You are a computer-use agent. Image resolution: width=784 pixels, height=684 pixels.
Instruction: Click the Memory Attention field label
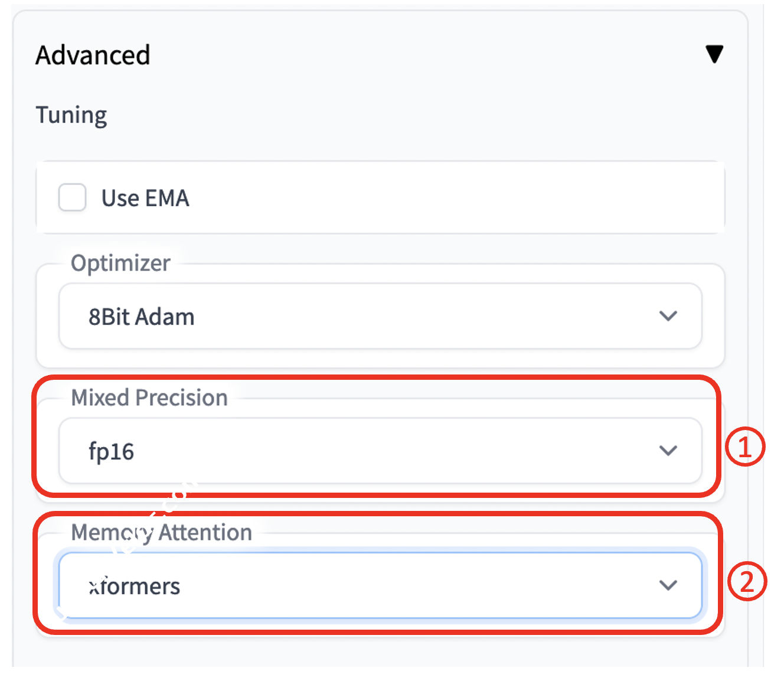pos(161,532)
